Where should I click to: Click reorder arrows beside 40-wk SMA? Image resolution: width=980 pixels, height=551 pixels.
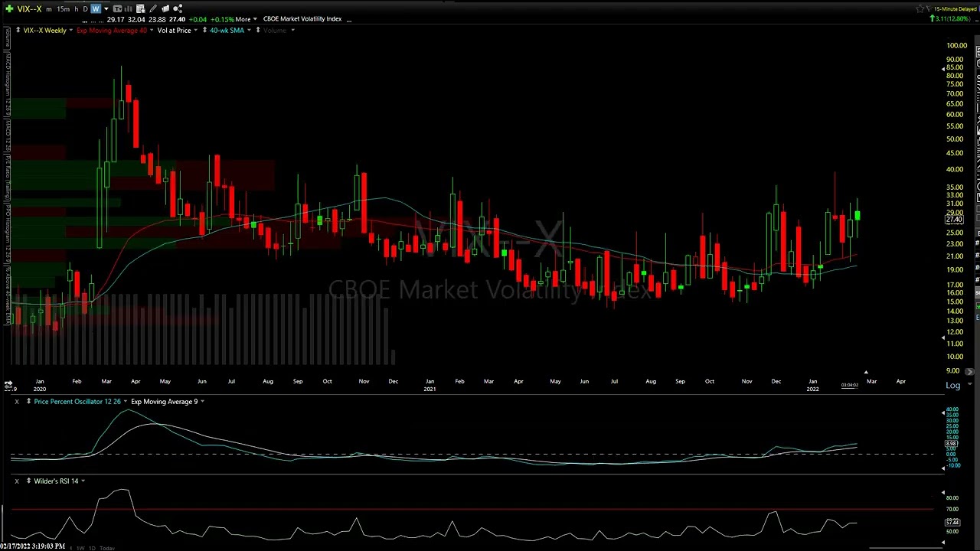[x=204, y=30]
